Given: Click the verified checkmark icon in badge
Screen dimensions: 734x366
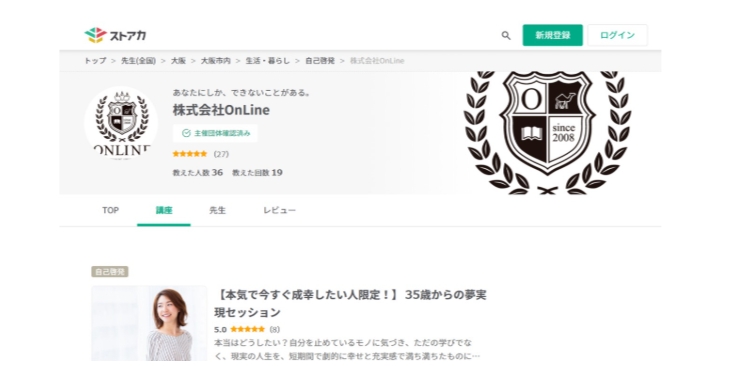Looking at the screenshot, I should 186,133.
